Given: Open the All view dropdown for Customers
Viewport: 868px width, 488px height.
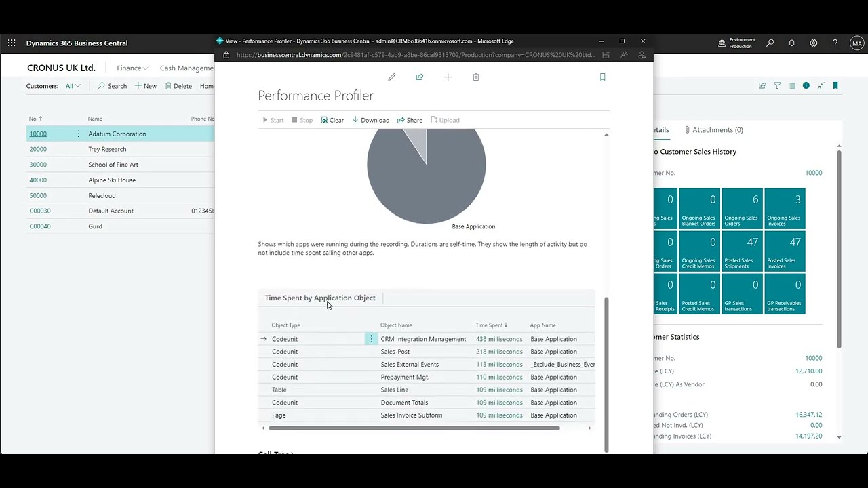Looking at the screenshot, I should pyautogui.click(x=73, y=86).
